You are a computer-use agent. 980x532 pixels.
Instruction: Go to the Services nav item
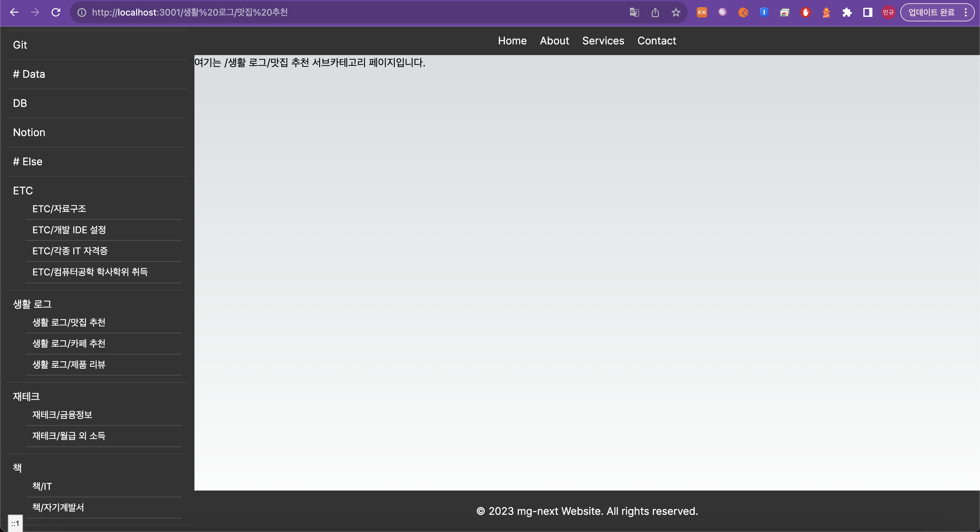tap(603, 41)
